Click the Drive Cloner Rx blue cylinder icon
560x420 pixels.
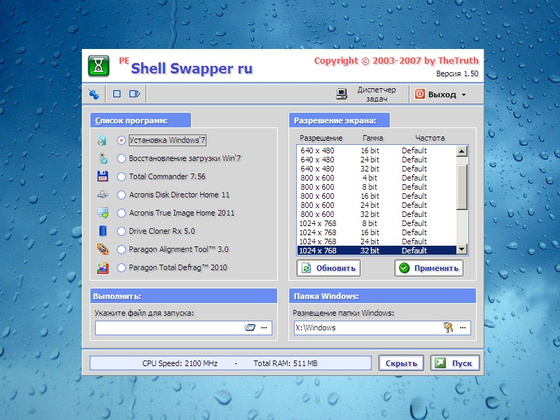(x=102, y=231)
